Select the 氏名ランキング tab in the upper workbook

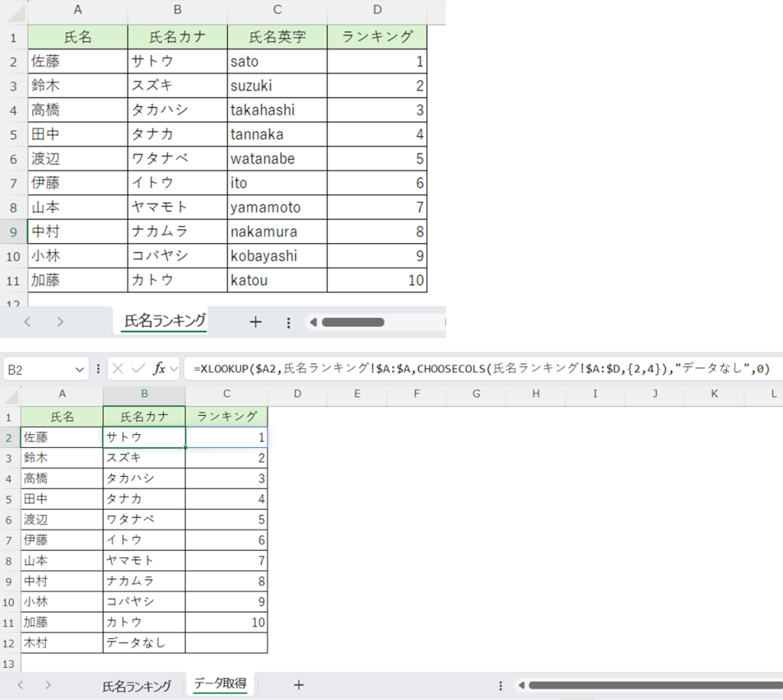pyautogui.click(x=165, y=321)
